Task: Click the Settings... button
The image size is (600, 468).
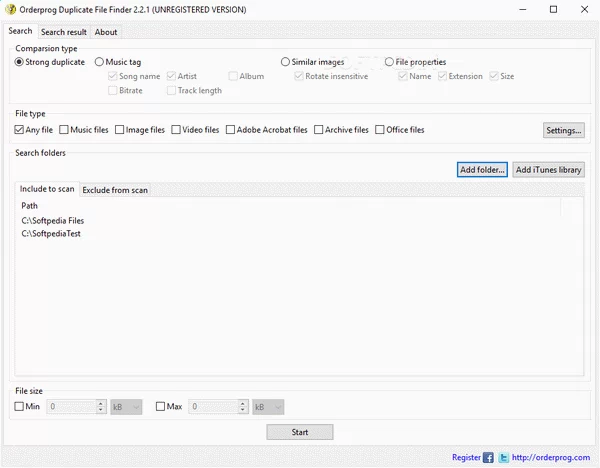Action: [564, 130]
